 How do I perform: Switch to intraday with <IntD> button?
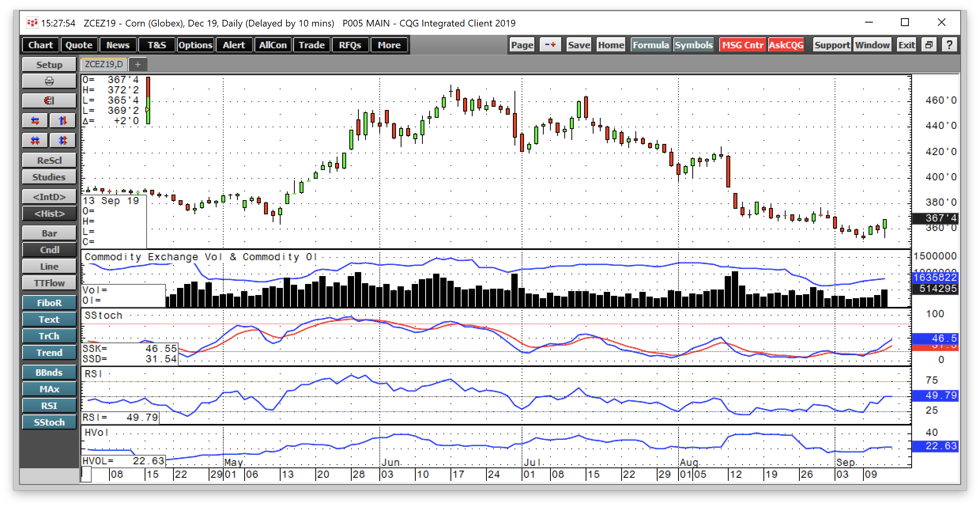coord(49,197)
